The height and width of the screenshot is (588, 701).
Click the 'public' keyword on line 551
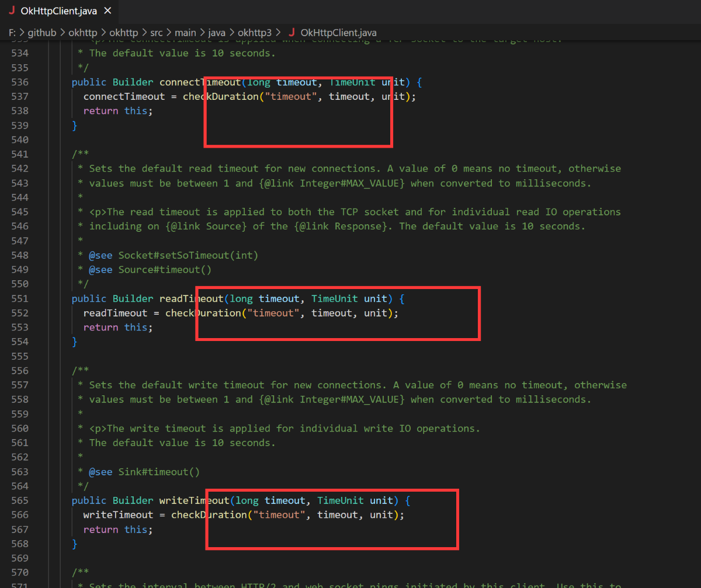(x=89, y=298)
